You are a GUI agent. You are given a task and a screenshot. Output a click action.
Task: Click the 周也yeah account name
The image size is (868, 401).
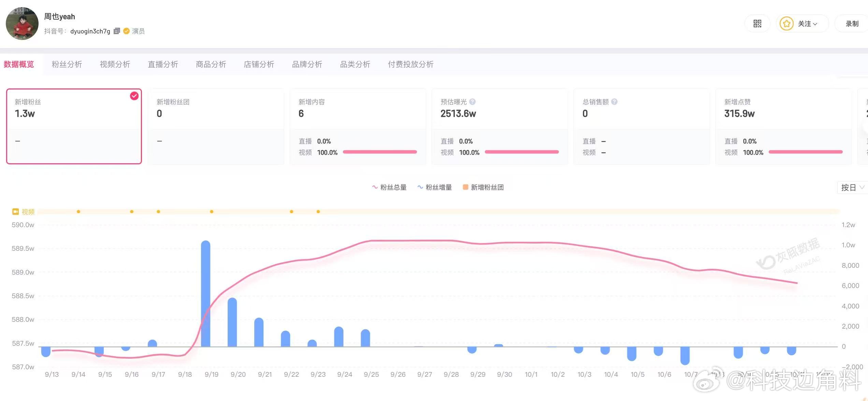(x=59, y=16)
